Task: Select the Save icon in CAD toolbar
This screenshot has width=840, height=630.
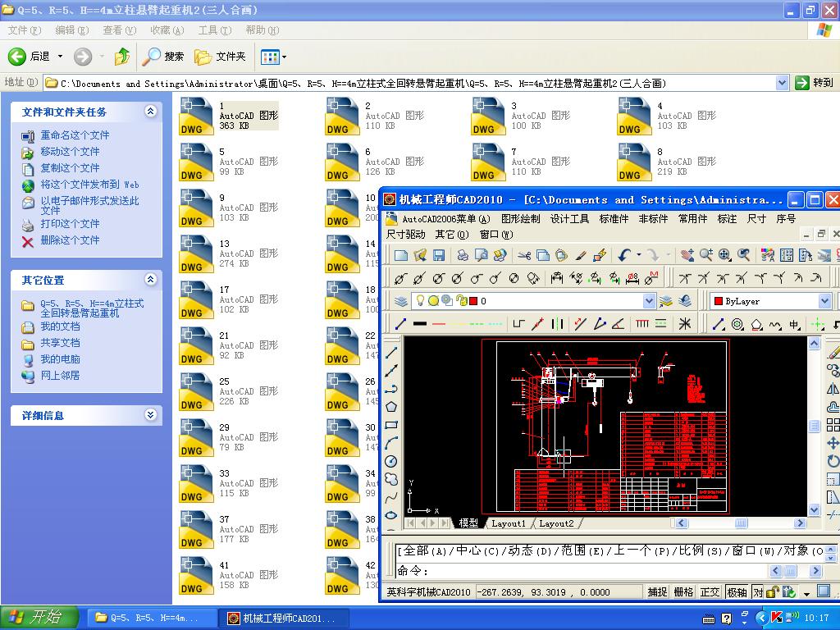Action: pos(438,255)
